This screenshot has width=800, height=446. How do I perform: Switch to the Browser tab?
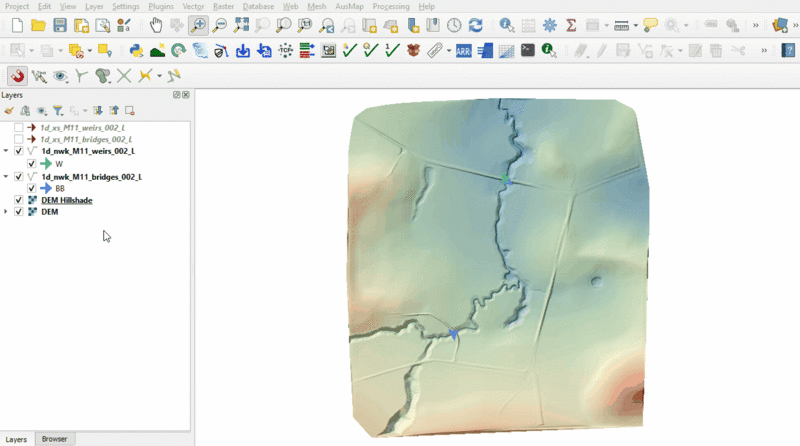point(54,439)
